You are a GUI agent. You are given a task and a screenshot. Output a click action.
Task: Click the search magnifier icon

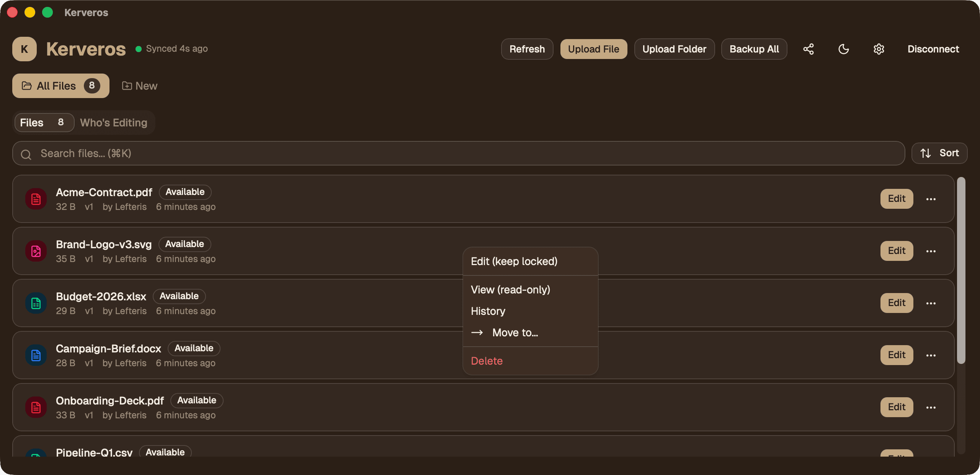26,154
